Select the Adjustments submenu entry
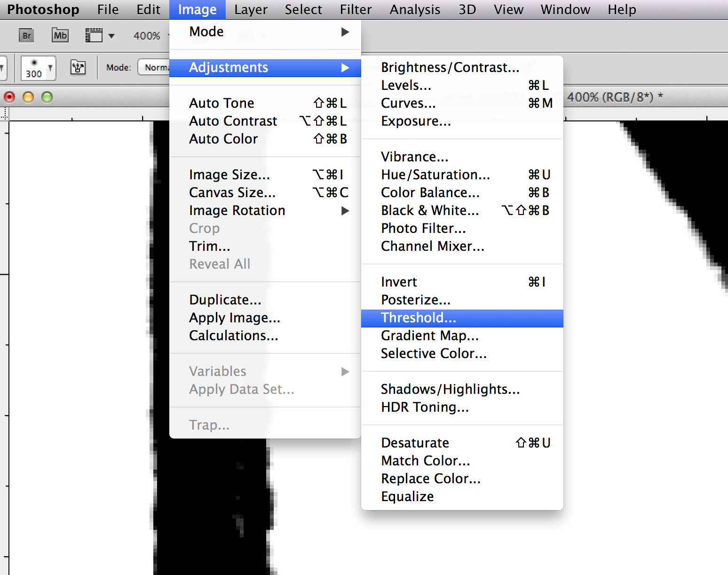The height and width of the screenshot is (575, 728). coord(265,67)
